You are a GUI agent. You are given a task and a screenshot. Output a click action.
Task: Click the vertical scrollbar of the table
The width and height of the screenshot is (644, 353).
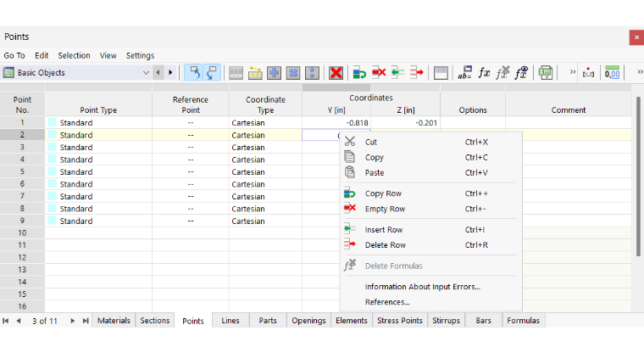pyautogui.click(x=638, y=176)
